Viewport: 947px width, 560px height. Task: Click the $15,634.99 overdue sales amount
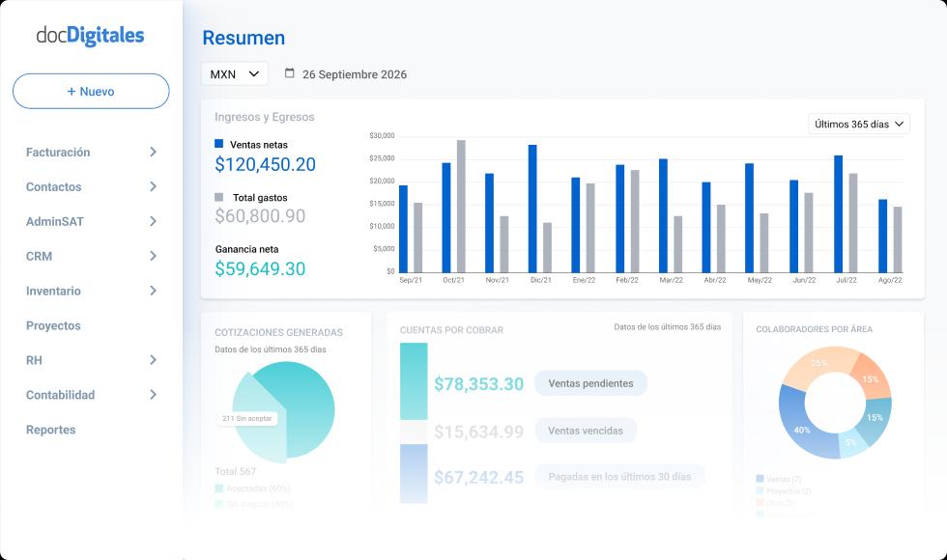pyautogui.click(x=479, y=432)
